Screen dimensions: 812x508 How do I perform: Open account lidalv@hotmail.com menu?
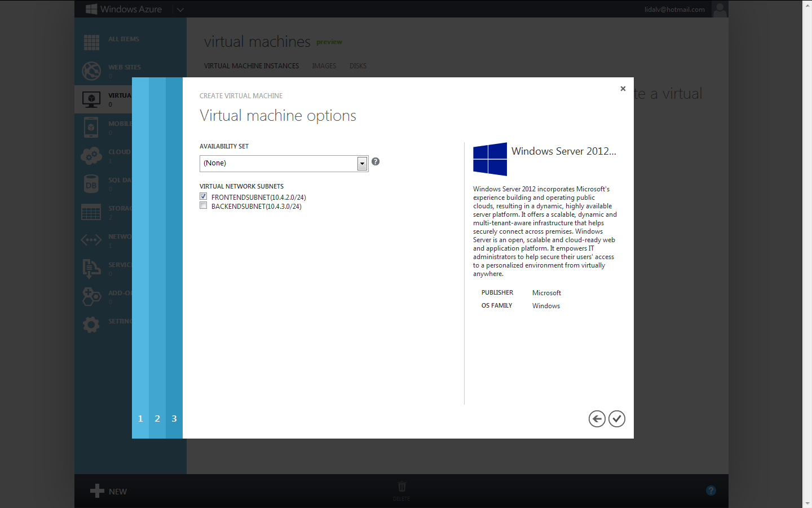coord(674,10)
